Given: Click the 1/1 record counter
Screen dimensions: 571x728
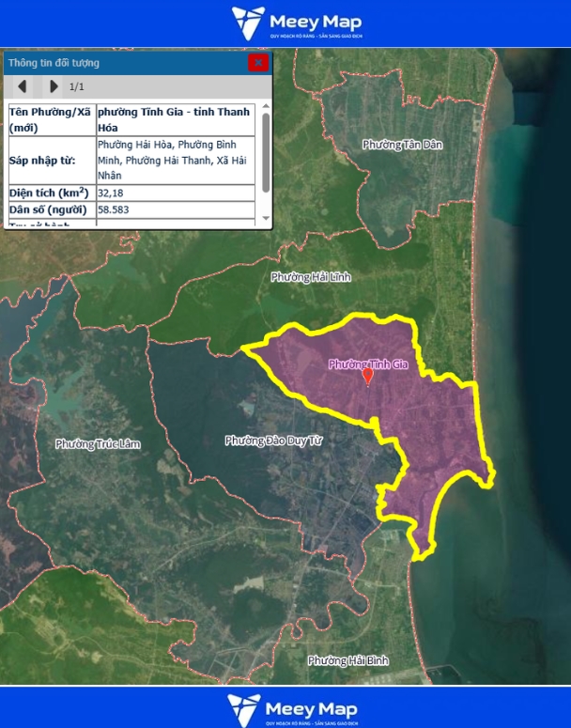Looking at the screenshot, I should tap(77, 86).
